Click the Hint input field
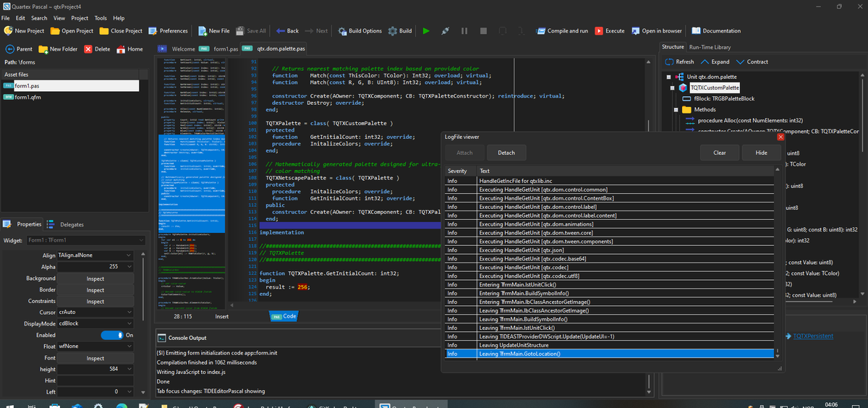This screenshot has width=868, height=408. [x=95, y=381]
